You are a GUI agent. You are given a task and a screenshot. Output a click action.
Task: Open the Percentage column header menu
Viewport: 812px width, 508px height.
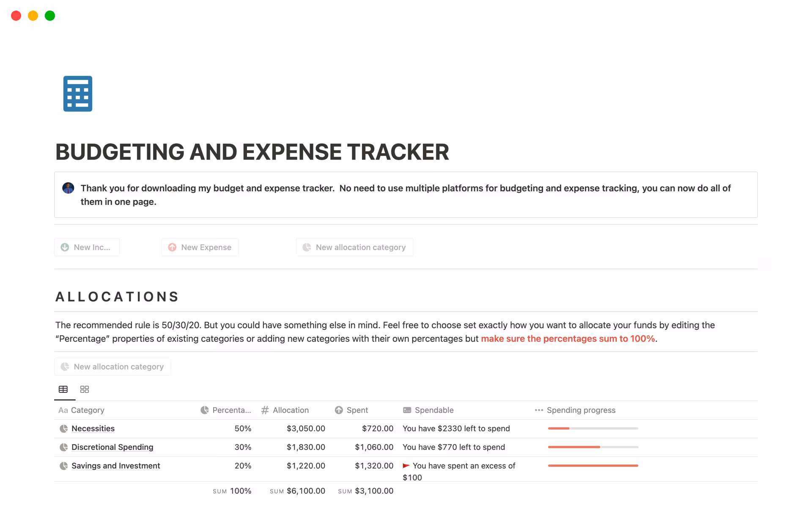(226, 410)
